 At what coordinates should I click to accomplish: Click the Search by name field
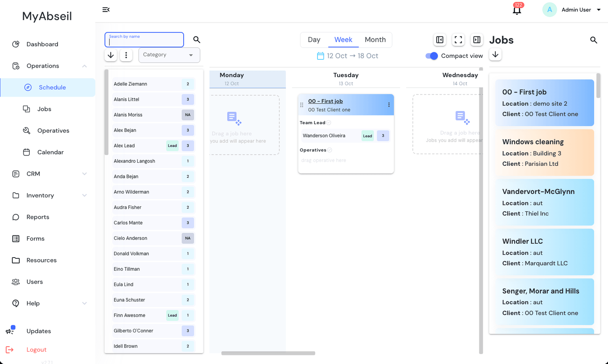pyautogui.click(x=144, y=40)
